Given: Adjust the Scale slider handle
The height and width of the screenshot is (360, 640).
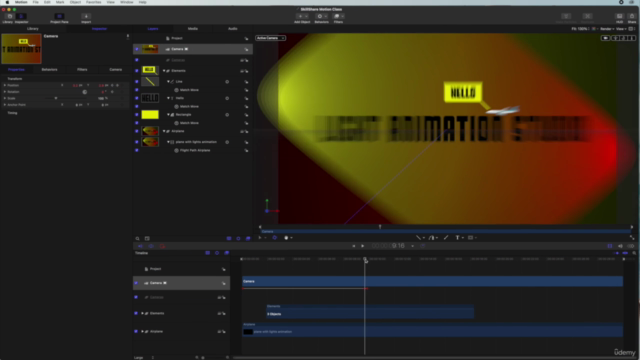Looking at the screenshot, I should coord(56,98).
